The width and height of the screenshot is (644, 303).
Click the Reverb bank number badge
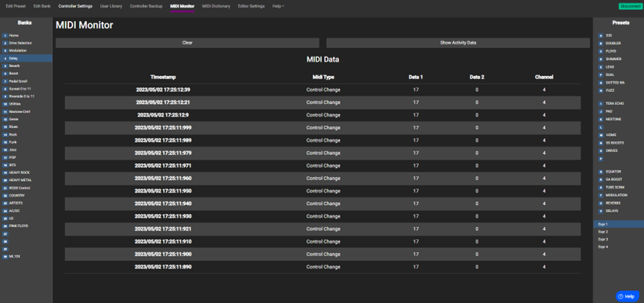tap(5, 66)
